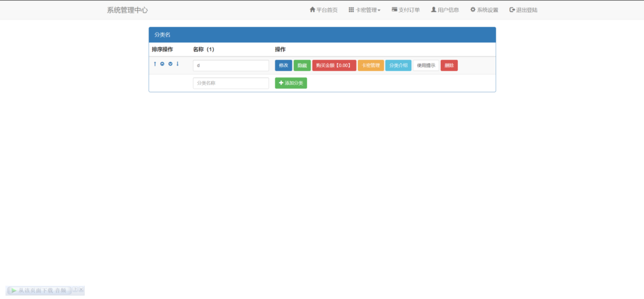Open 卡密管理 for category d
Viewport: 644px width, 299px height.
click(370, 65)
